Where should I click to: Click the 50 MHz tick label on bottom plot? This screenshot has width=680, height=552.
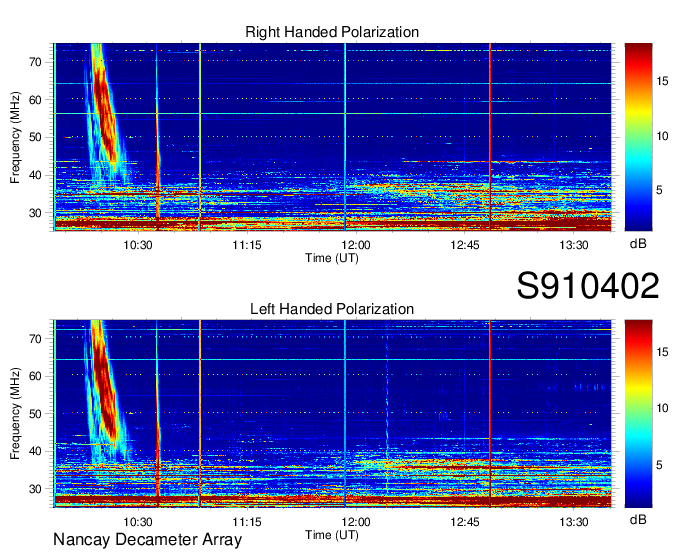coord(35,414)
